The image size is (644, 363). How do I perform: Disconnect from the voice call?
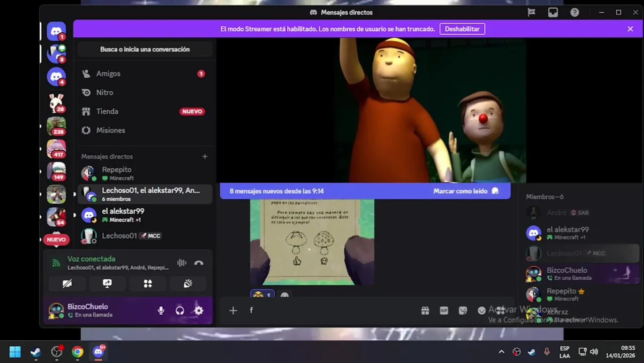point(199,263)
